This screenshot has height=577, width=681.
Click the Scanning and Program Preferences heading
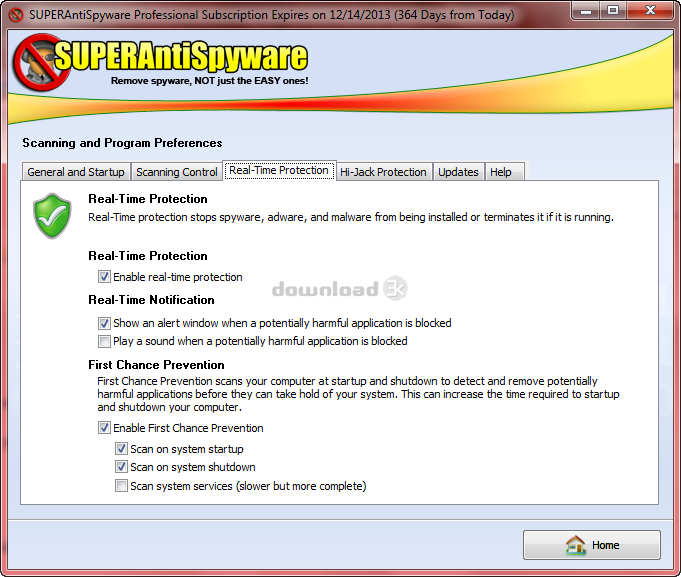[122, 143]
